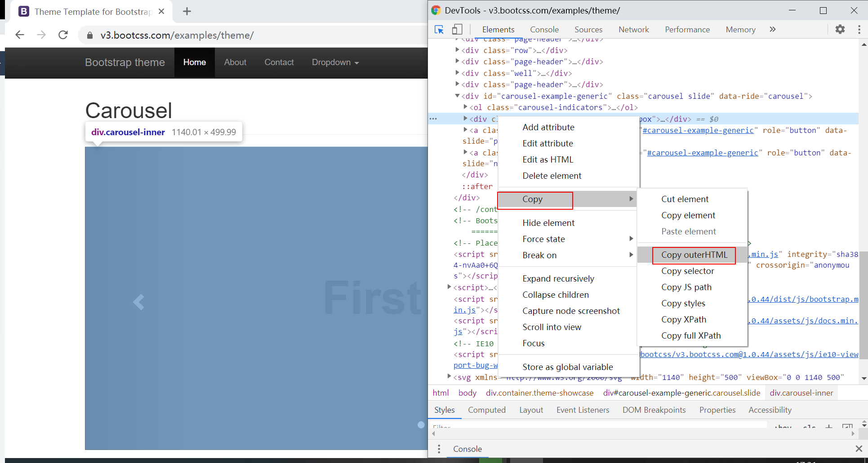868x463 pixels.
Task: Click the Home navbar link
Action: coord(195,62)
